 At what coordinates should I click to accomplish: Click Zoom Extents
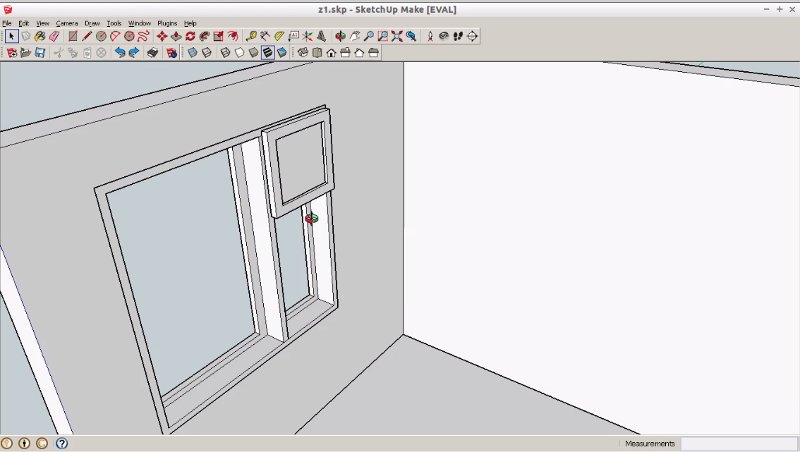pos(397,36)
